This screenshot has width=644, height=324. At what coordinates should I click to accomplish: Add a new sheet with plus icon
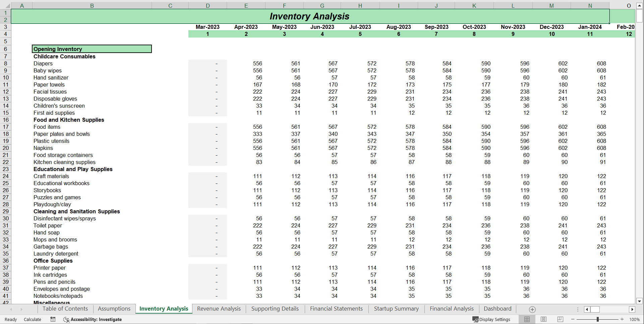click(532, 309)
